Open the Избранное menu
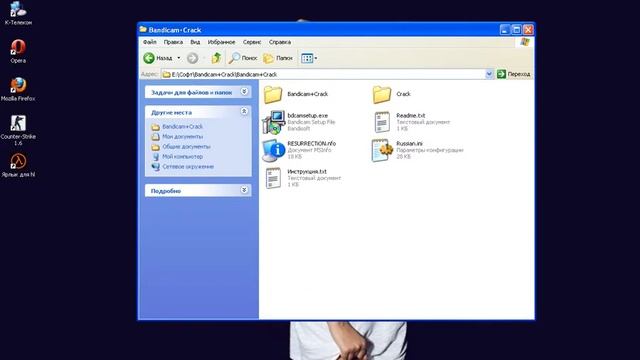640x360 pixels. 221,42
